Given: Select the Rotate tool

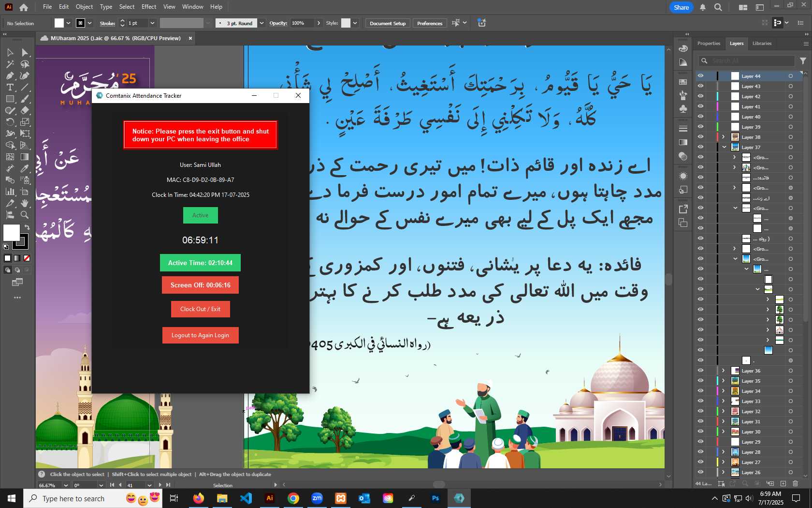Looking at the screenshot, I should point(10,122).
